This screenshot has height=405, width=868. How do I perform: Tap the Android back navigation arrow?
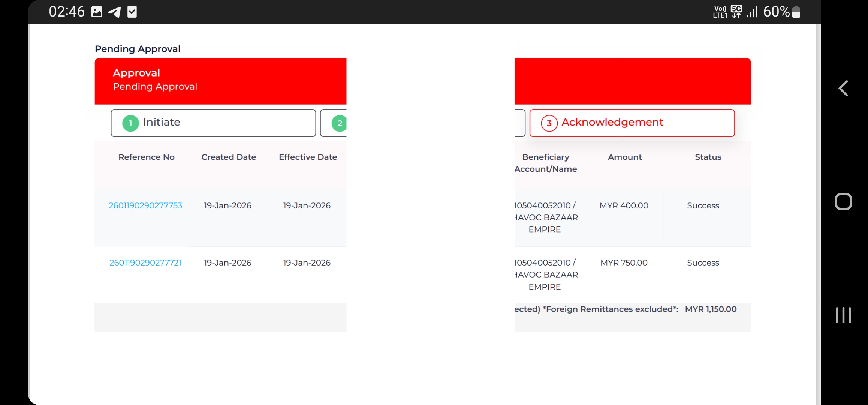pyautogui.click(x=843, y=88)
